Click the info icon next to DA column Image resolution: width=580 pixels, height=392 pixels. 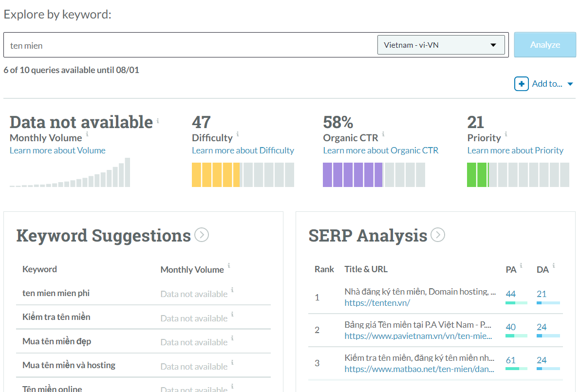click(x=554, y=266)
